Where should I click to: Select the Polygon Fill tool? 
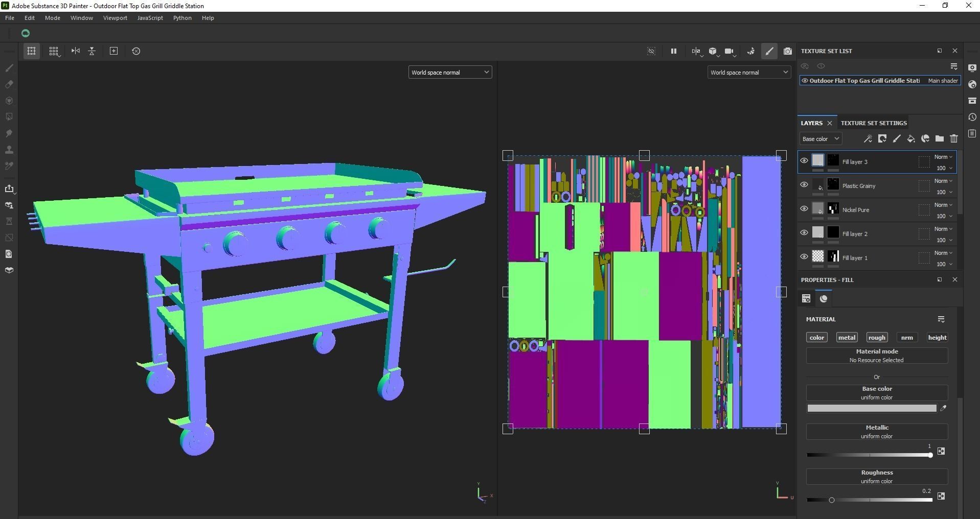click(x=9, y=117)
